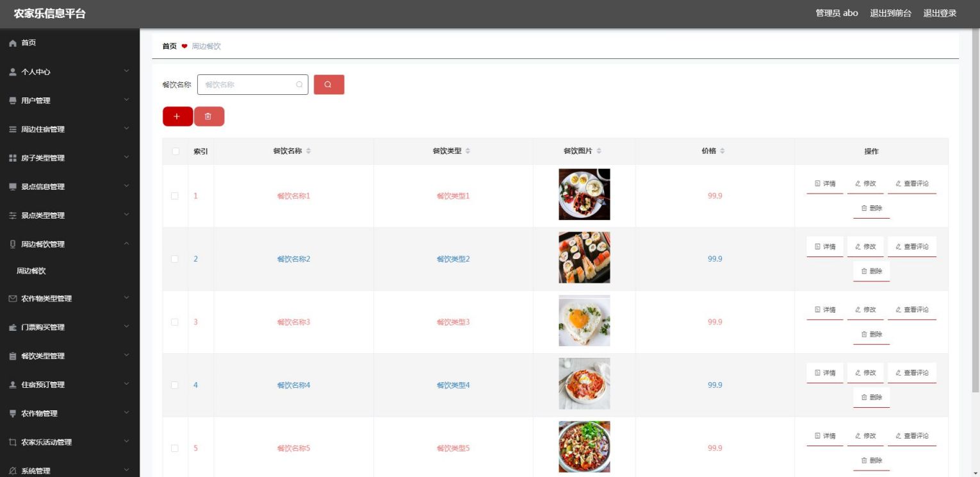Expand the 用户管理 chevron
Image resolution: width=980 pixels, height=477 pixels.
point(127,101)
